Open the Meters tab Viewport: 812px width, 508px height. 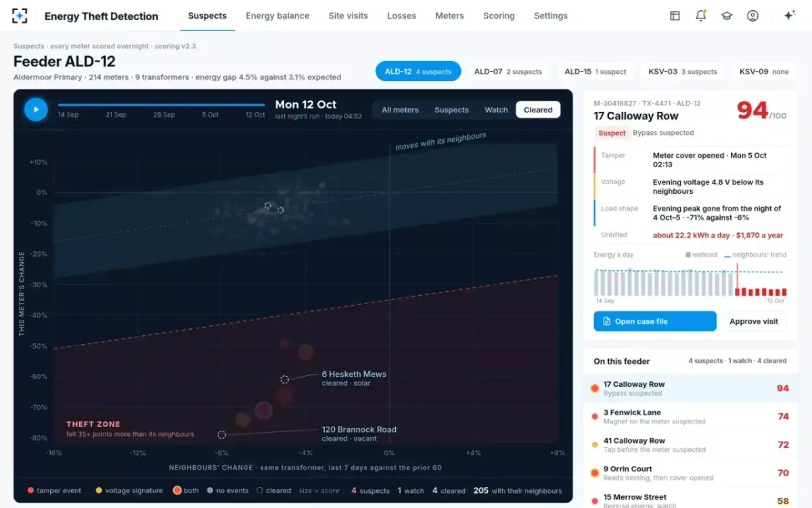pos(449,16)
